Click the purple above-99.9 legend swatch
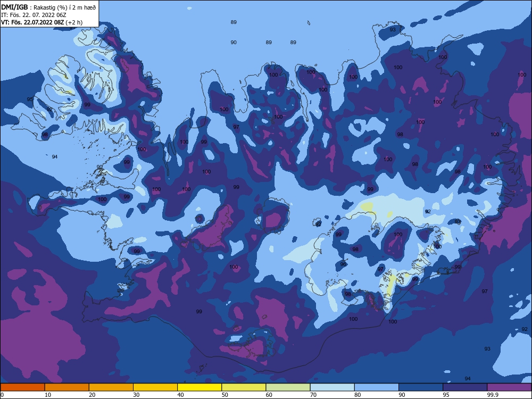Image resolution: width=532 pixels, height=399 pixels. pyautogui.click(x=509, y=387)
